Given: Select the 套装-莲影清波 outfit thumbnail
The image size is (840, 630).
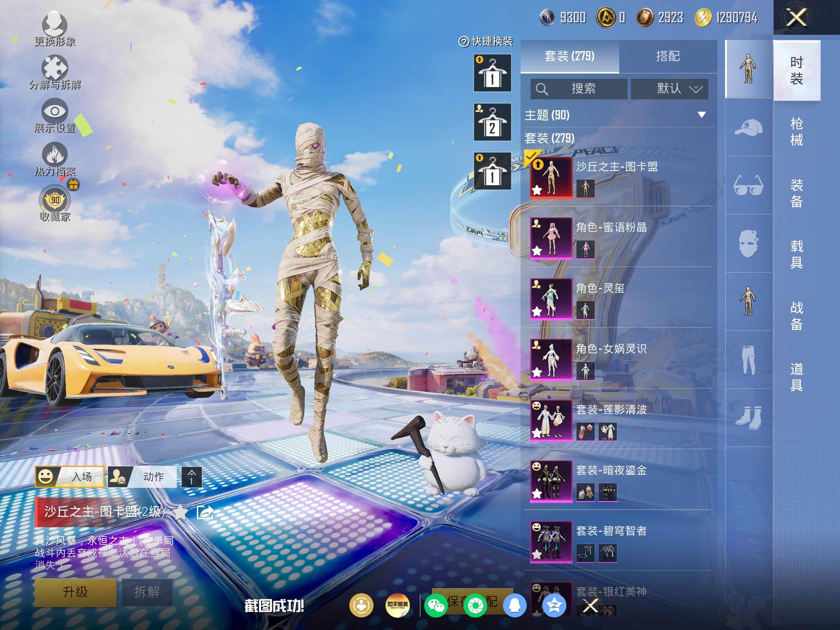Looking at the screenshot, I should pyautogui.click(x=551, y=421).
